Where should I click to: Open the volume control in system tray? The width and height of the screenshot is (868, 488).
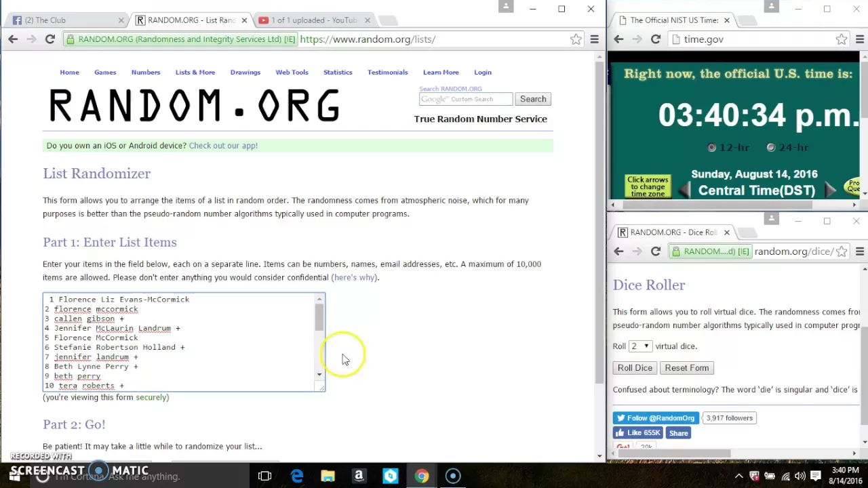(800, 476)
